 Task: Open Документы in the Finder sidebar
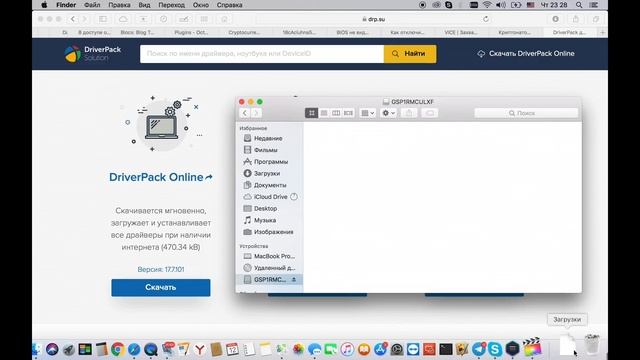pyautogui.click(x=269, y=185)
